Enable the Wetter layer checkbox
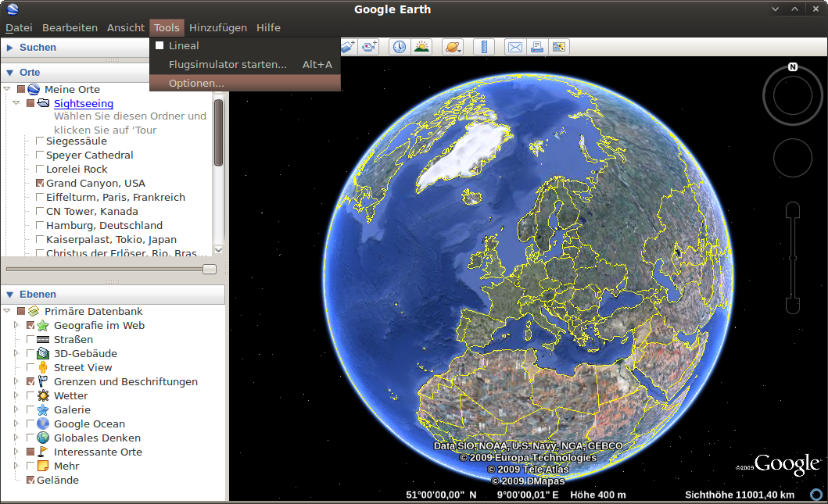This screenshot has width=828, height=504. [30, 396]
